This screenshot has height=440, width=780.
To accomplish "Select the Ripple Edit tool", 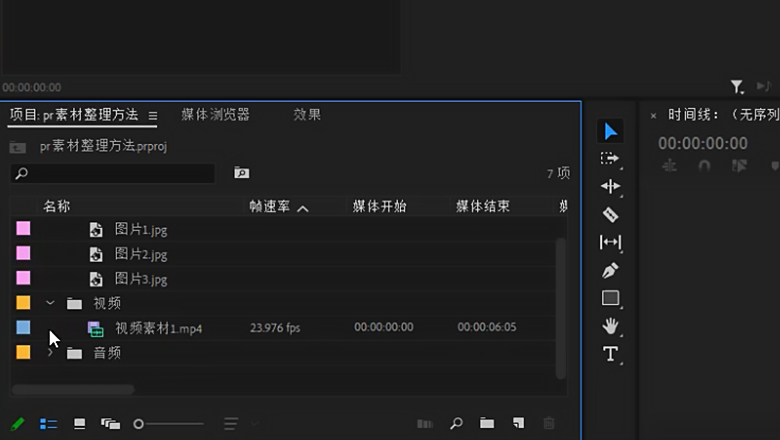I will click(610, 186).
